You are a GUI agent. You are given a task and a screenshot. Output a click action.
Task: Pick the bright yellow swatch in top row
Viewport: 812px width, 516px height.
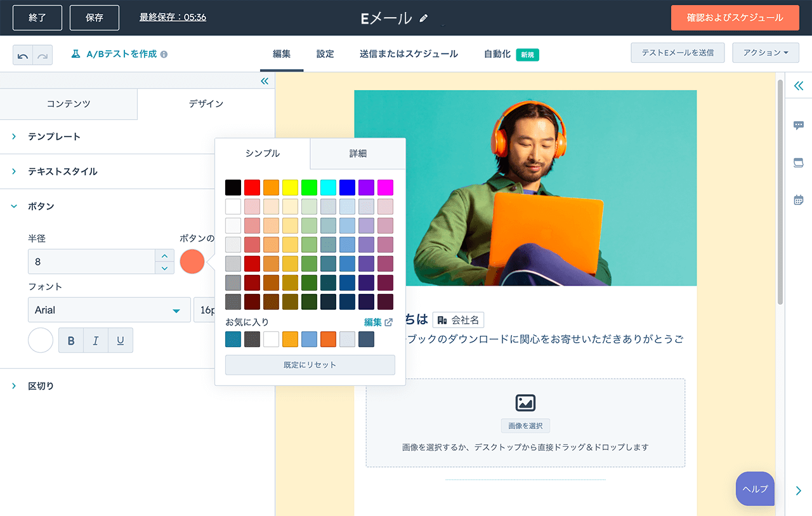pyautogui.click(x=291, y=187)
